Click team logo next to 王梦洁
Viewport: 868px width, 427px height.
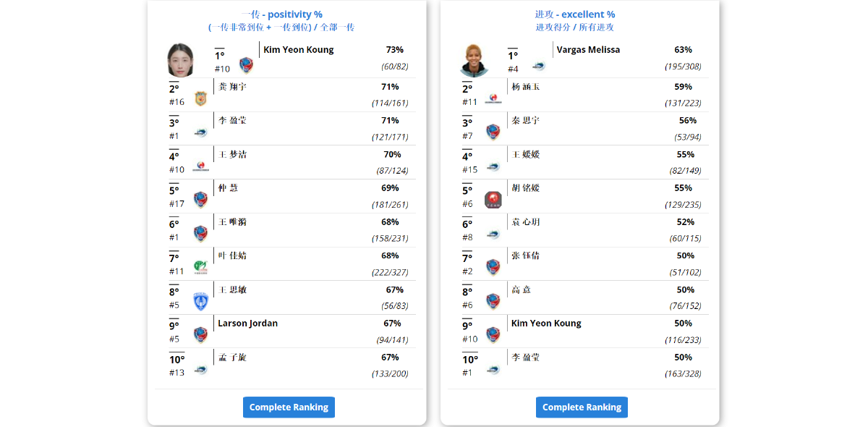(x=200, y=166)
